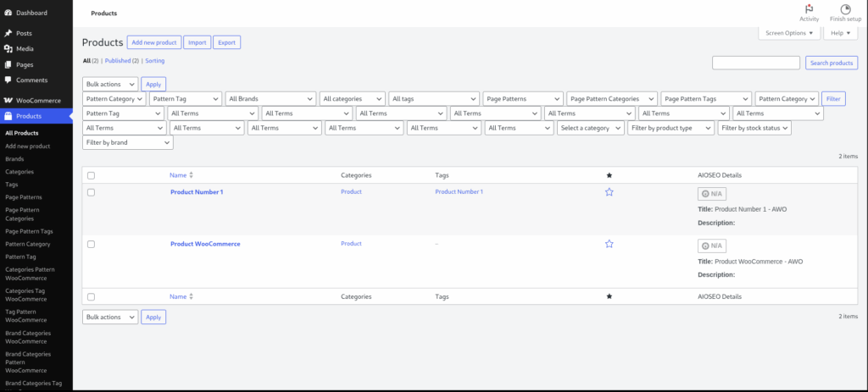Click the Search products button
The width and height of the screenshot is (868, 392).
point(832,63)
